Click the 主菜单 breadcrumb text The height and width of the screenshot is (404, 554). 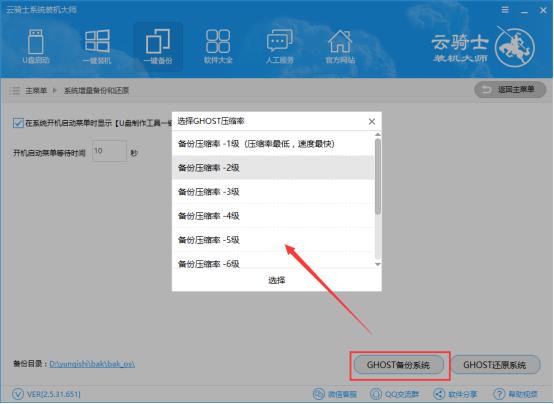tap(36, 90)
